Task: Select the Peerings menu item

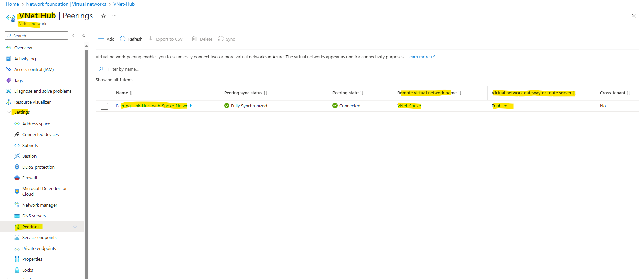Action: coord(42,227)
